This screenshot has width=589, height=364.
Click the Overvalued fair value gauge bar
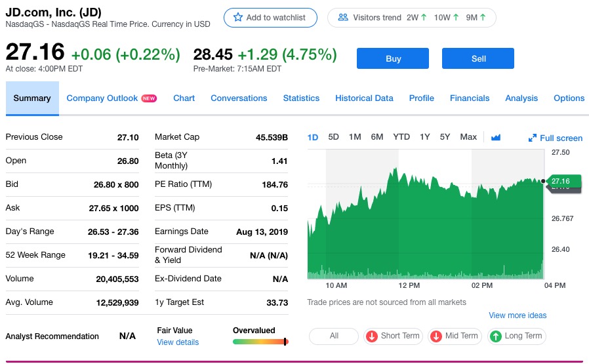click(x=260, y=342)
